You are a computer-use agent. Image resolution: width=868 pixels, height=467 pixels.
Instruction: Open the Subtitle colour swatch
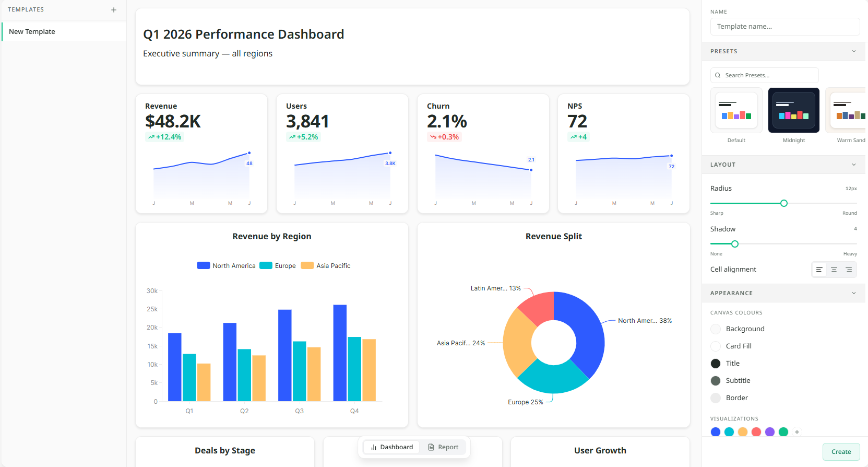[x=716, y=381]
